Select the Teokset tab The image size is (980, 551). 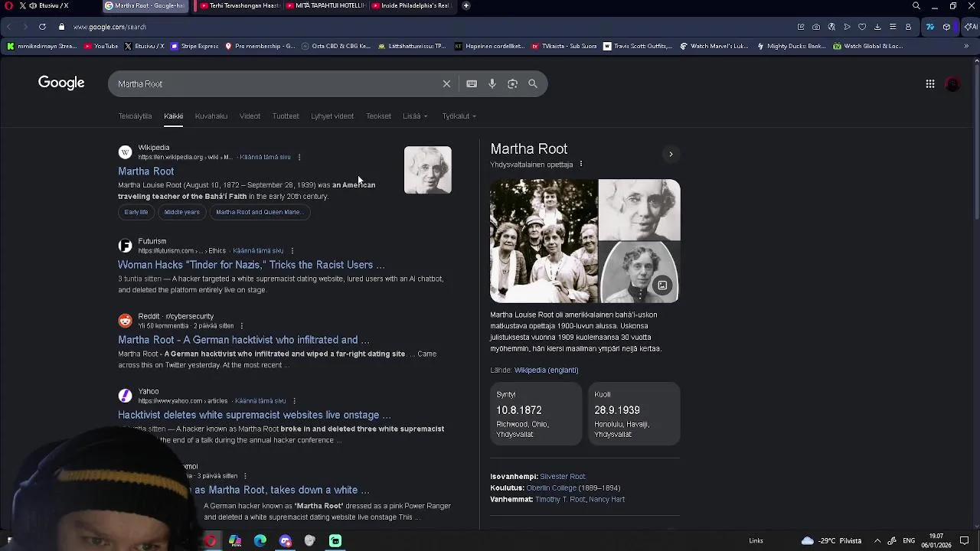coord(378,116)
